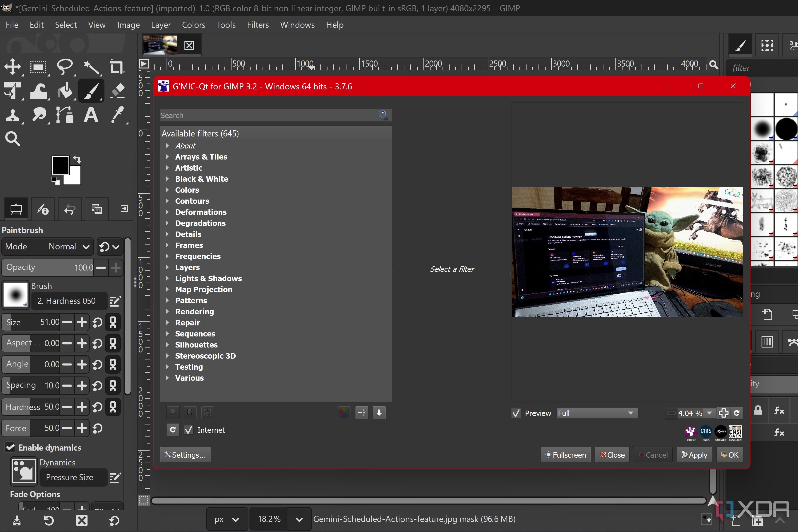Open the Colors menu
This screenshot has width=798, height=532.
point(193,25)
